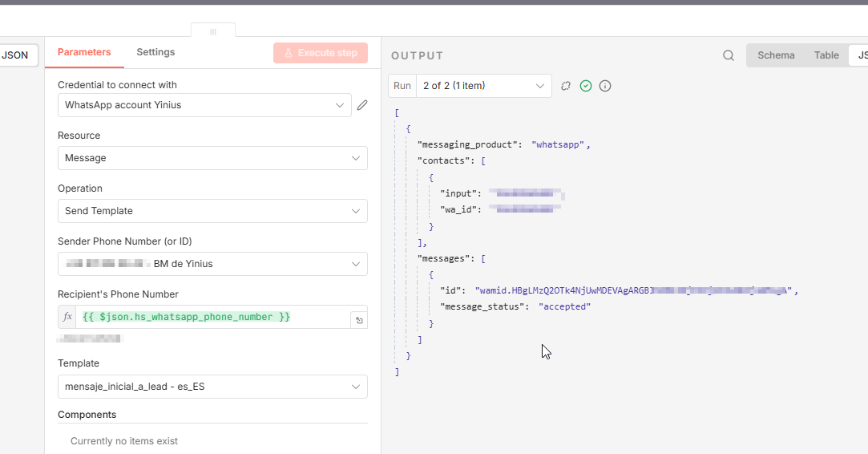Image resolution: width=868 pixels, height=454 pixels.
Task: Click the drag handle at the panel top
Action: tap(213, 31)
